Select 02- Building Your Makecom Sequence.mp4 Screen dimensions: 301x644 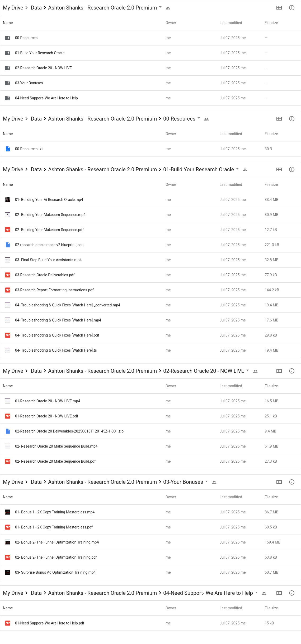[x=150, y=215]
